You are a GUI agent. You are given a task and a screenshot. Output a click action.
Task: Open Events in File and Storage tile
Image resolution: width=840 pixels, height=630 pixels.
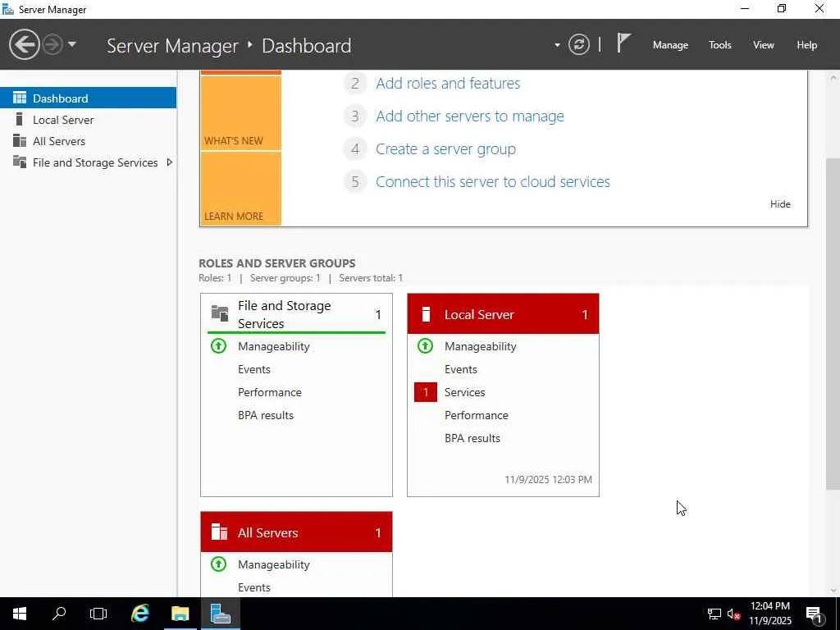click(x=254, y=370)
